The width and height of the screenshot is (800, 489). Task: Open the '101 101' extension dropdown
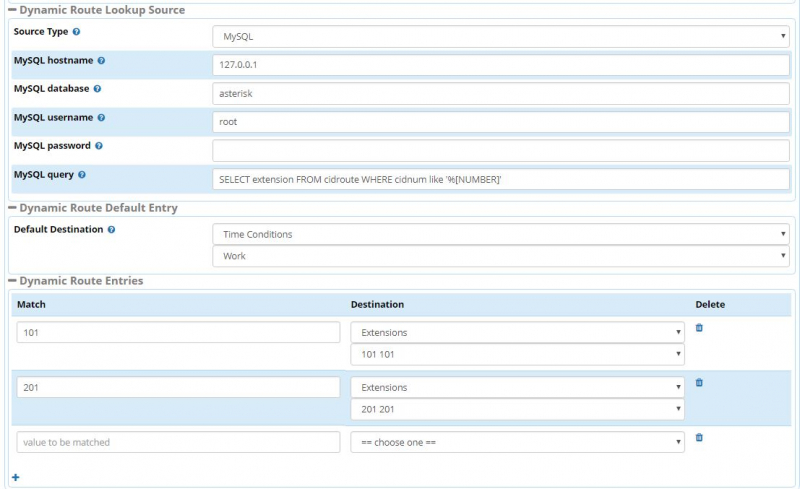tap(517, 354)
